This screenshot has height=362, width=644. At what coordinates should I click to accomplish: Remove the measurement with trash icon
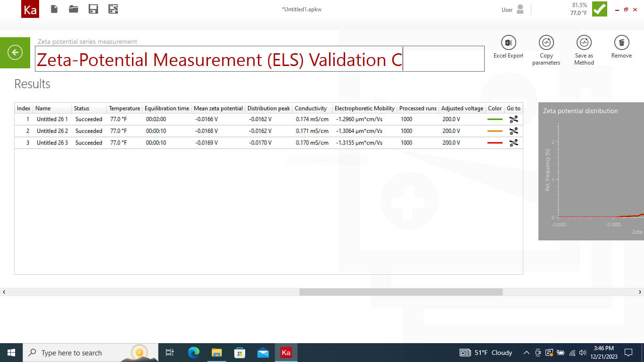tap(621, 43)
